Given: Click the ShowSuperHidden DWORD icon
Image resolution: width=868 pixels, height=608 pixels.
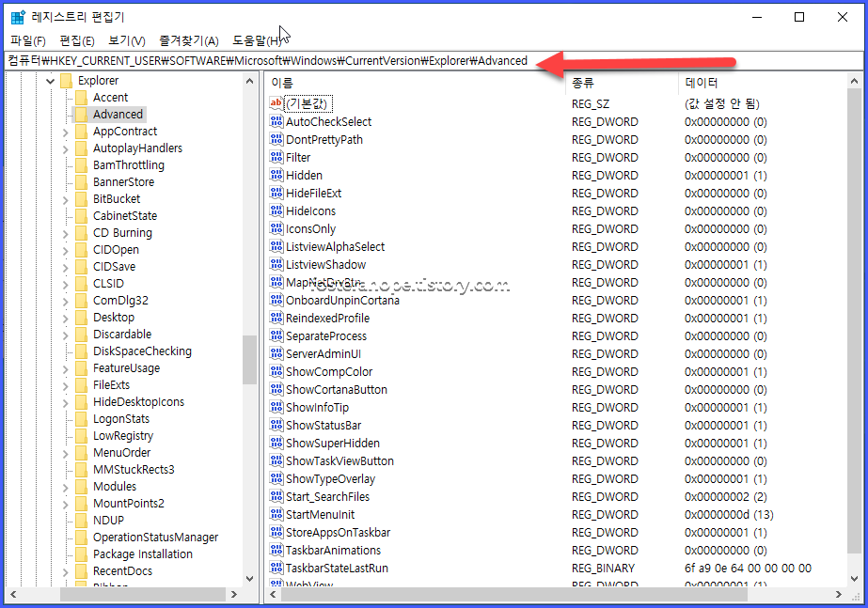Looking at the screenshot, I should [276, 443].
